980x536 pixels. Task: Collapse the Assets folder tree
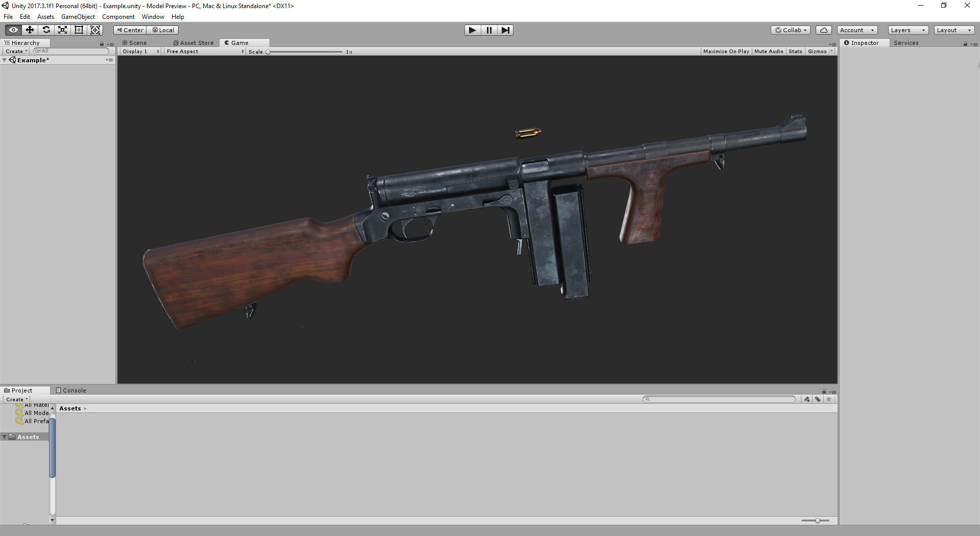pyautogui.click(x=5, y=437)
